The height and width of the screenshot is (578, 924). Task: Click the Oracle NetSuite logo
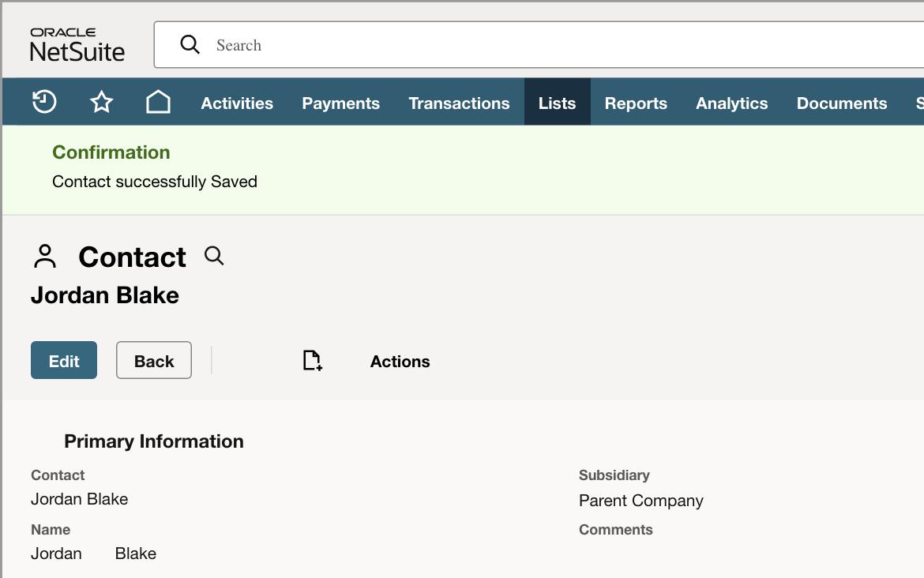[x=77, y=45]
